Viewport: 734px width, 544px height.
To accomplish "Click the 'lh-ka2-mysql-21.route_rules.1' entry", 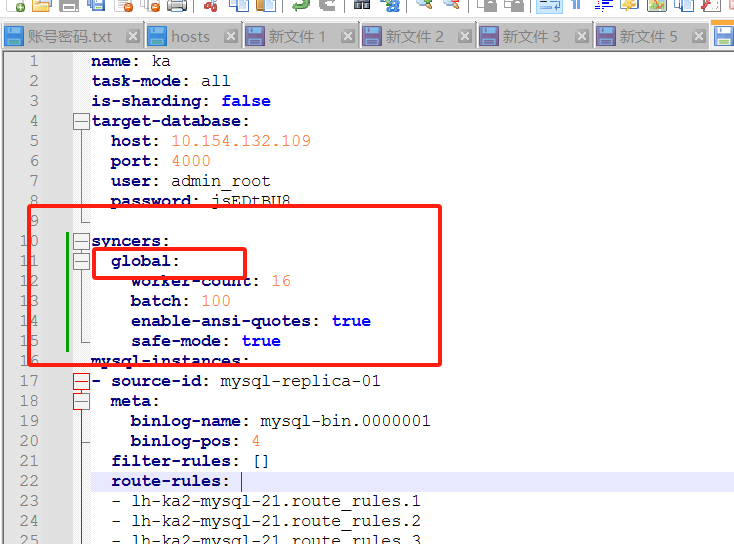I will (x=276, y=501).
